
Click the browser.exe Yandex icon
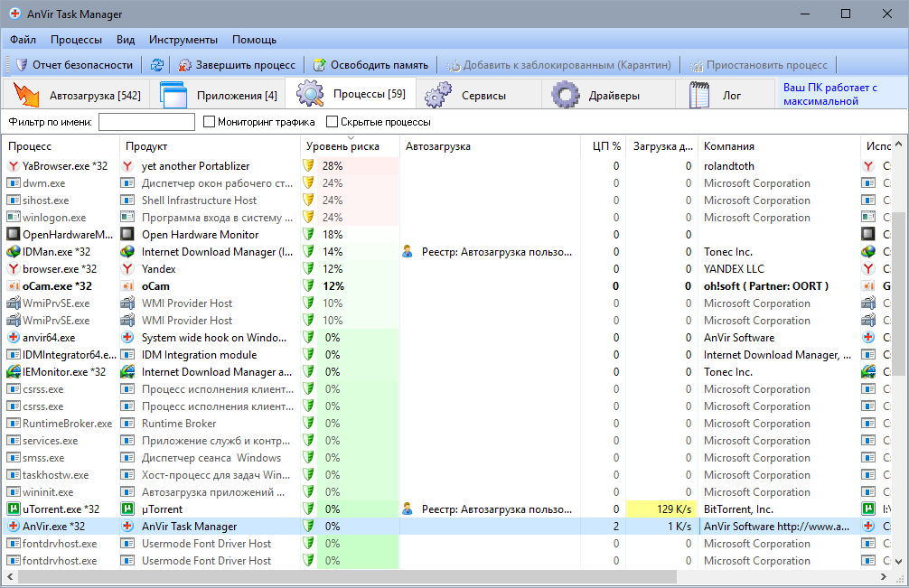tap(13, 269)
